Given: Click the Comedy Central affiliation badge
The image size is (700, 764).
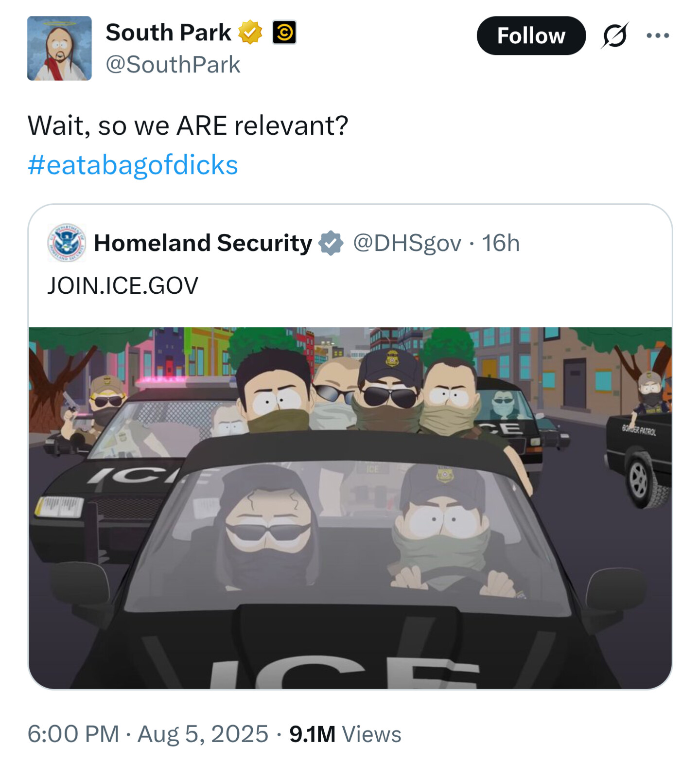Looking at the screenshot, I should [284, 33].
